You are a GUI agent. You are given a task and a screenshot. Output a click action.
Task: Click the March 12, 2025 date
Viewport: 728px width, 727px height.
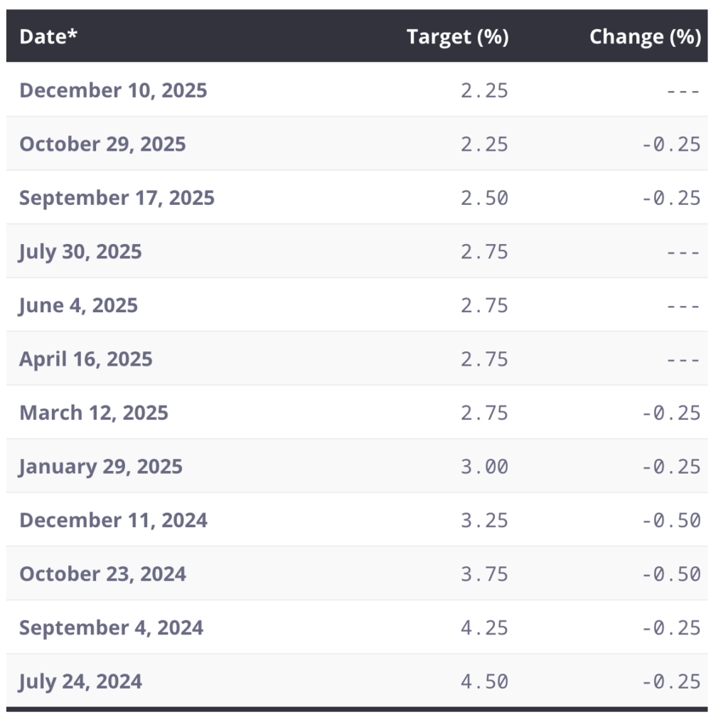point(94,413)
